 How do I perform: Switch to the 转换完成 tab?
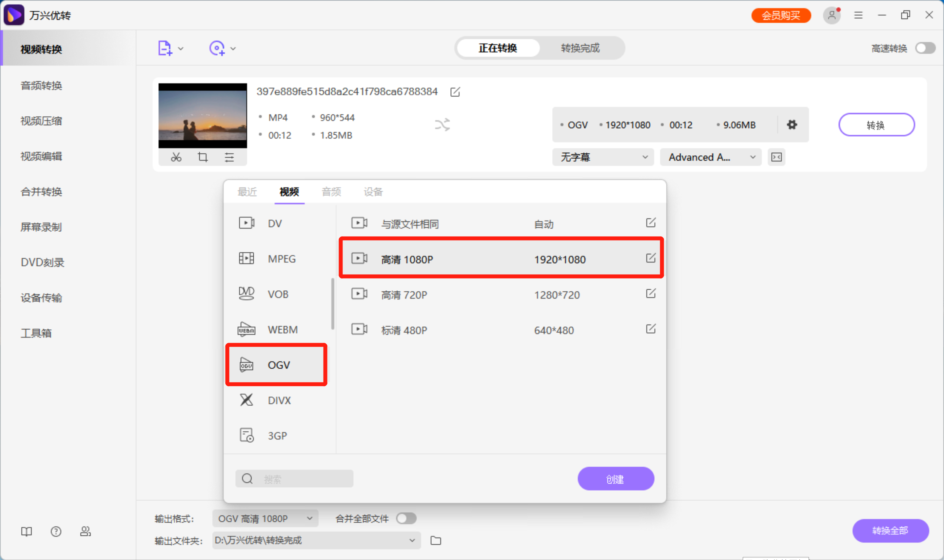[580, 48]
